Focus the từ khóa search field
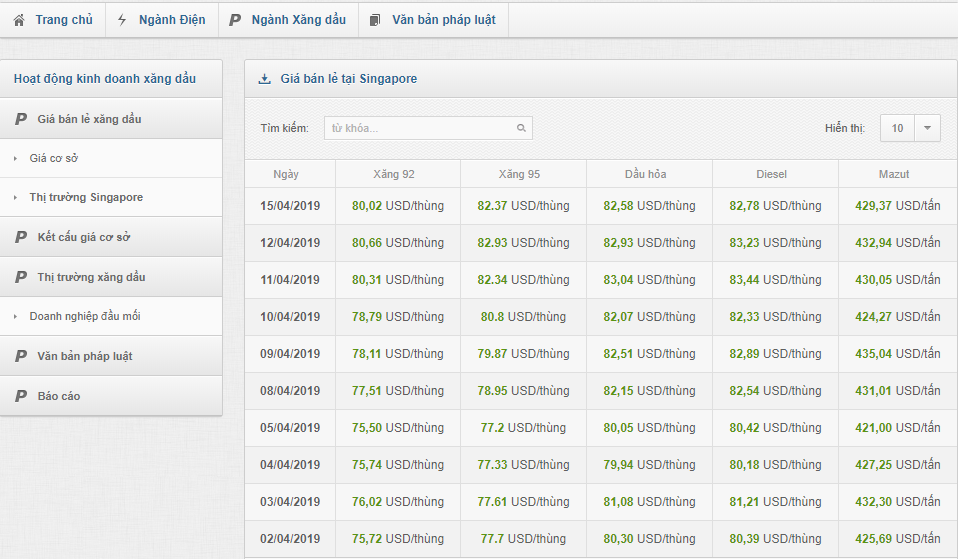Screen dimensions: 958x559 click(428, 128)
